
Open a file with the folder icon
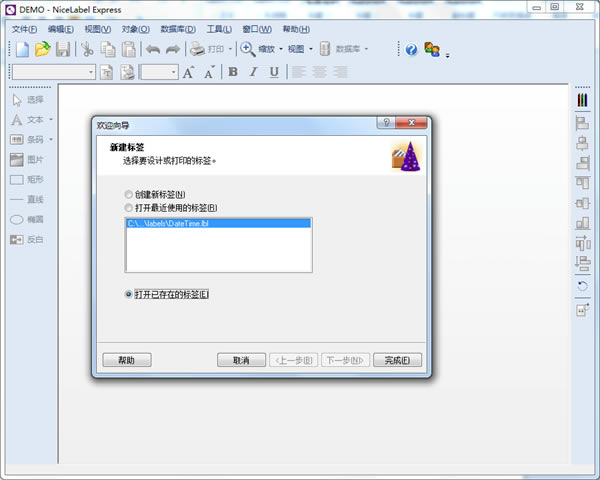tap(42, 49)
